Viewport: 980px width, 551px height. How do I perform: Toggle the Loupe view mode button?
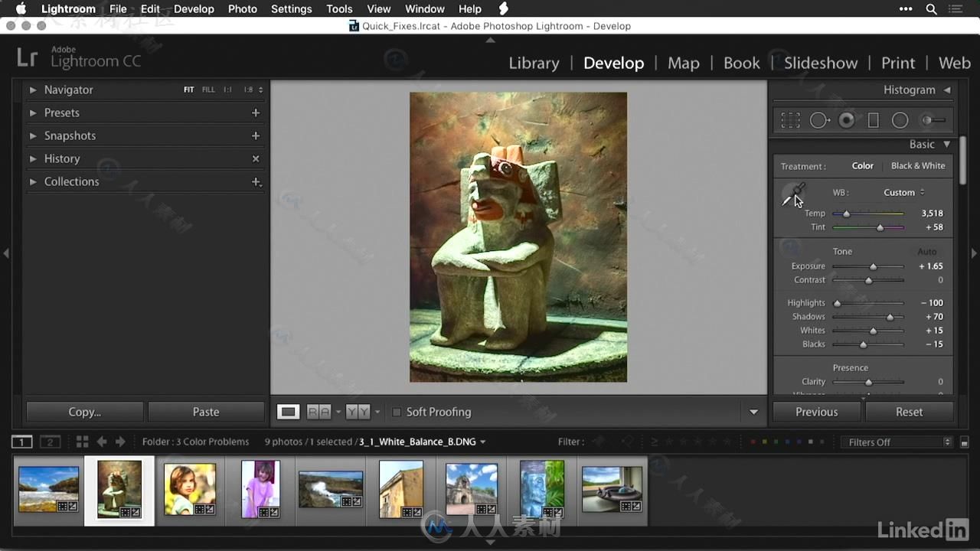pos(288,412)
